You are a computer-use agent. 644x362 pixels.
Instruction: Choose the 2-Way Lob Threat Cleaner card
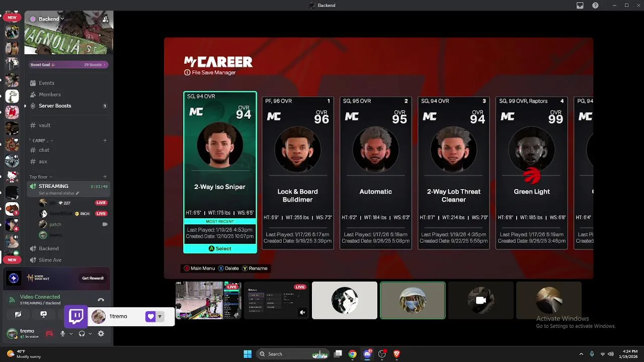[x=454, y=173]
